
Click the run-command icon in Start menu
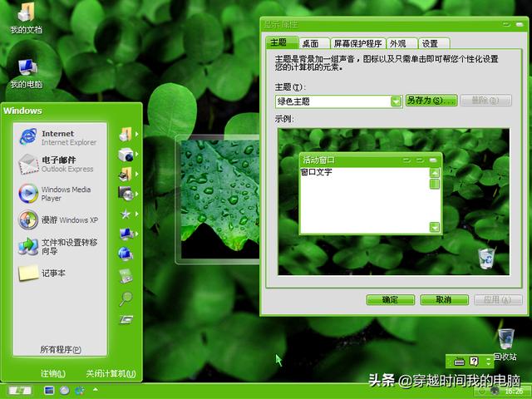coord(126,319)
